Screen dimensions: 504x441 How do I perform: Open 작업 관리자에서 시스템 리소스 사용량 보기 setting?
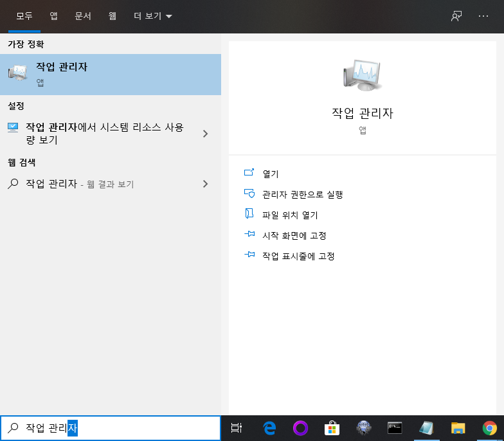click(111, 134)
